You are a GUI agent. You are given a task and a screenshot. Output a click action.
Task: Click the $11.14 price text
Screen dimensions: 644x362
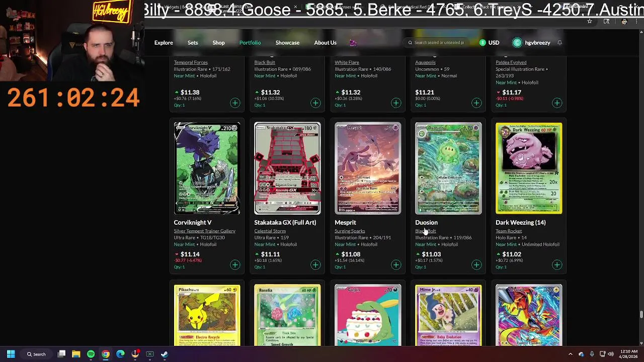[190, 254]
